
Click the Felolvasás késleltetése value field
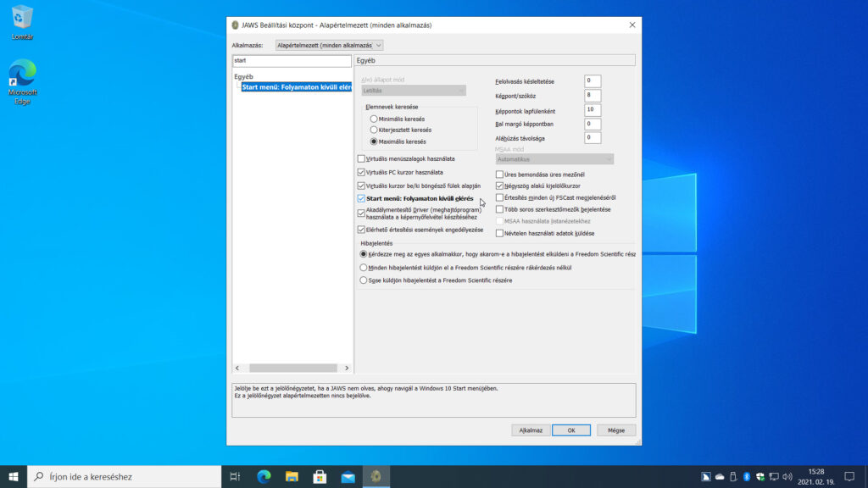[593, 80]
